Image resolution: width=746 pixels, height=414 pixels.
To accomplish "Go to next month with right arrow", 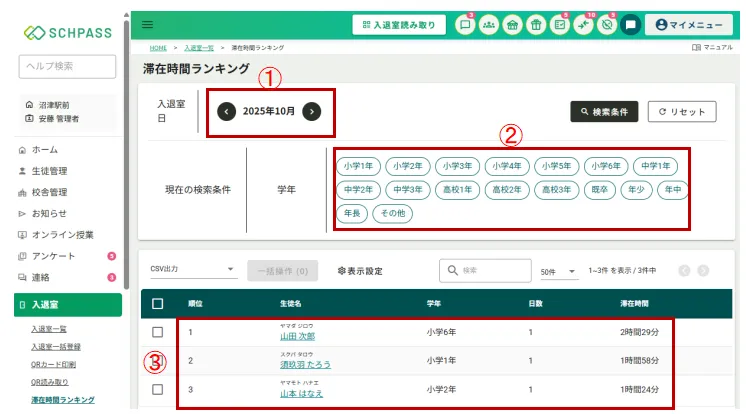I will click(x=313, y=111).
